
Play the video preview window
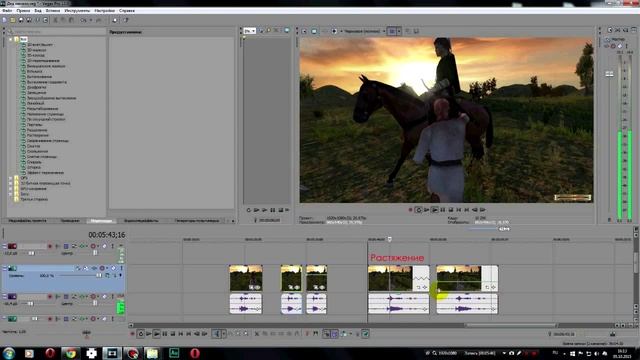434,210
